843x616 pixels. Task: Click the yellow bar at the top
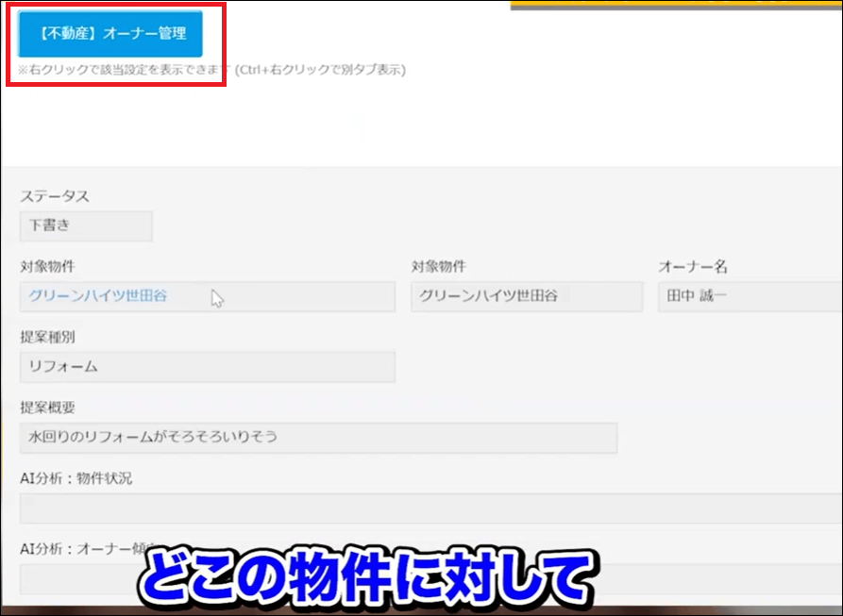[x=675, y=4]
